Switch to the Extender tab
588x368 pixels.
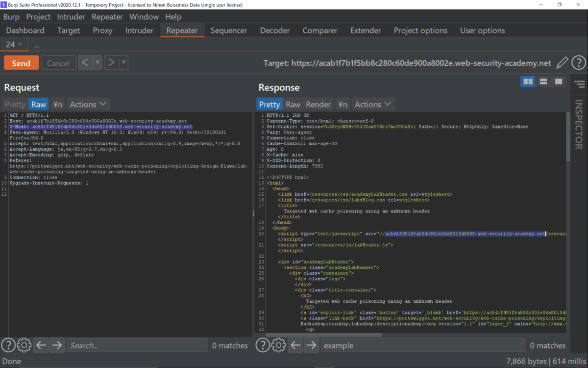coord(366,30)
